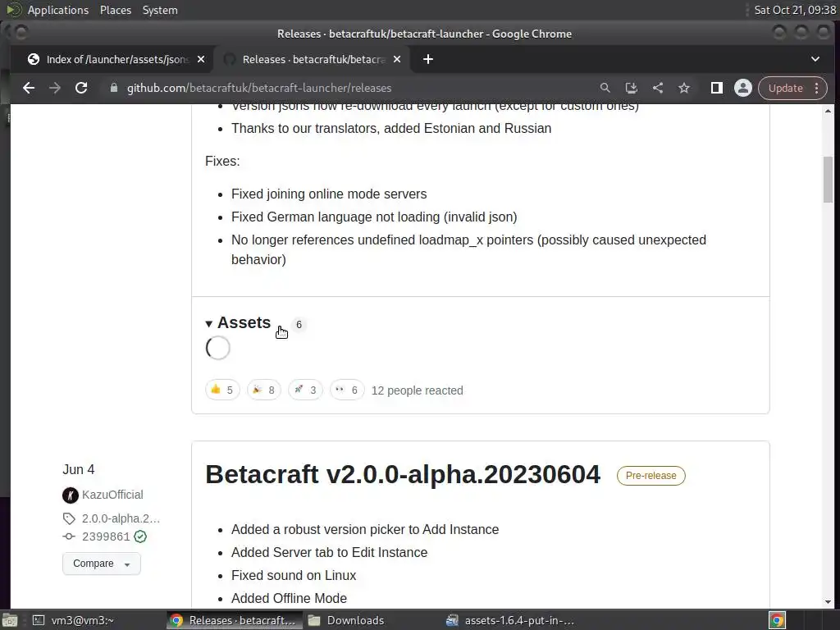
Task: React with party popper emoji (8)
Action: point(264,390)
